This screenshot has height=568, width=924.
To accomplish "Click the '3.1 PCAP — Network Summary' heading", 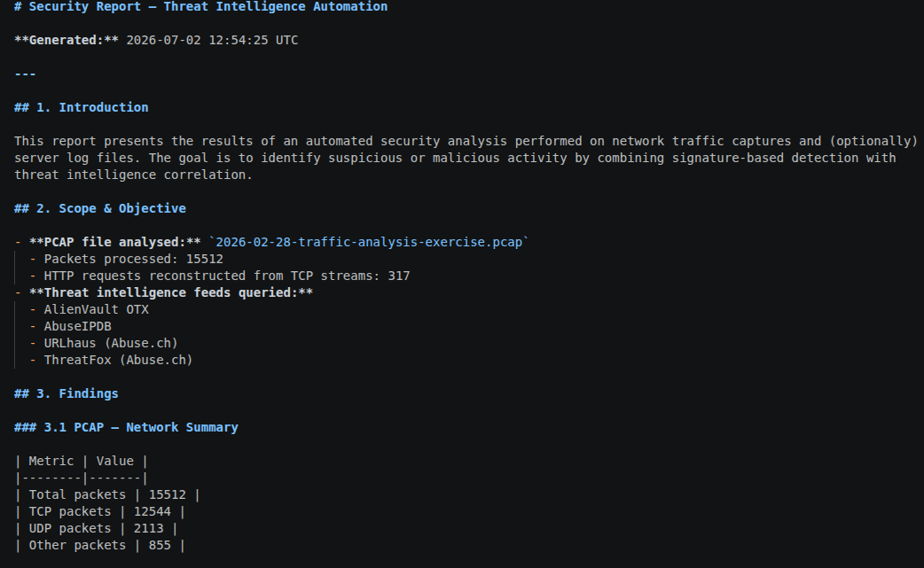I will pos(126,427).
